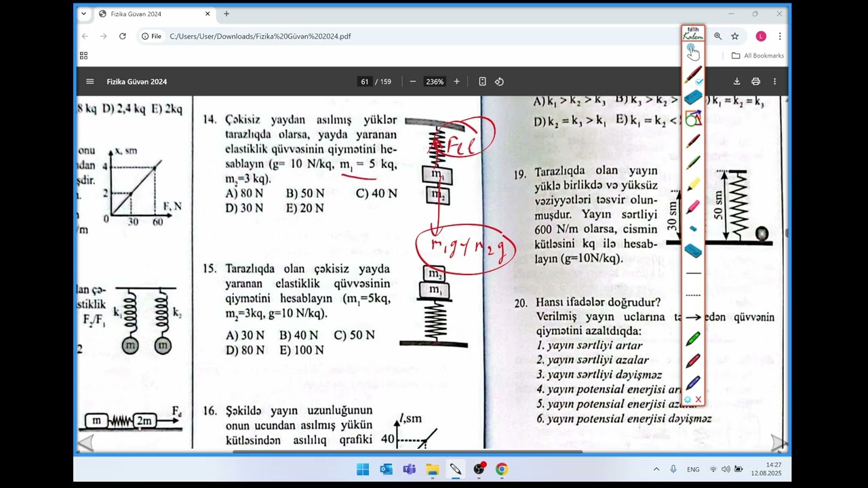Open Chrome three-dot menu
The image size is (868, 488).
coord(780,36)
